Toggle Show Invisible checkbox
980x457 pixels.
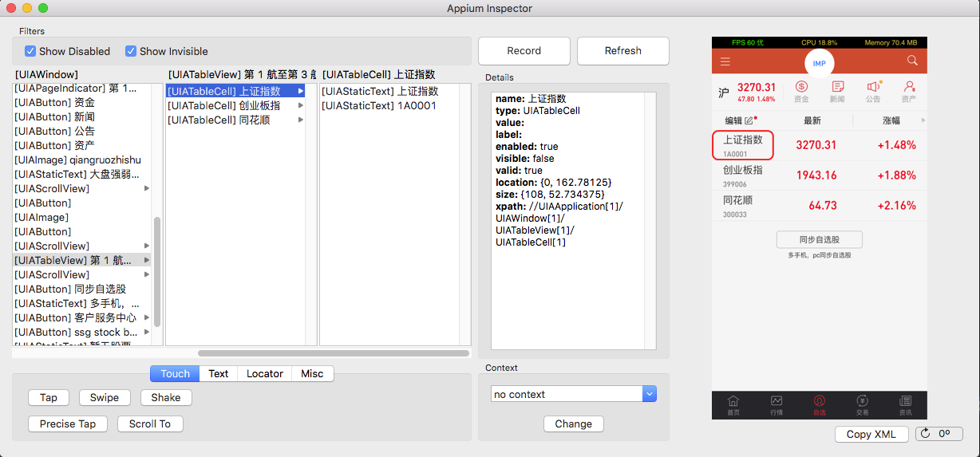(131, 51)
